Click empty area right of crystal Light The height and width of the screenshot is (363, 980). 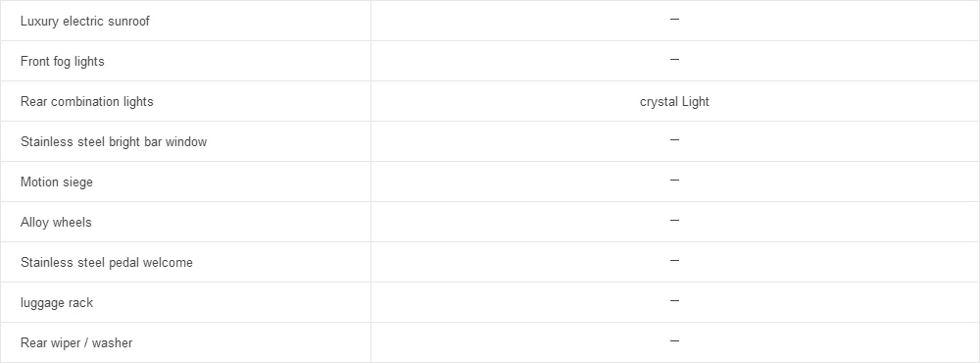click(844, 101)
